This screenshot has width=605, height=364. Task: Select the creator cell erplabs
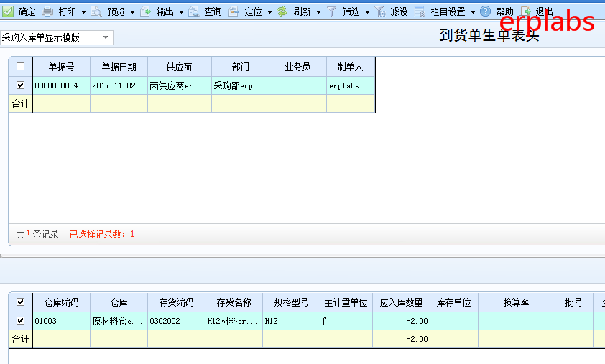tap(351, 85)
